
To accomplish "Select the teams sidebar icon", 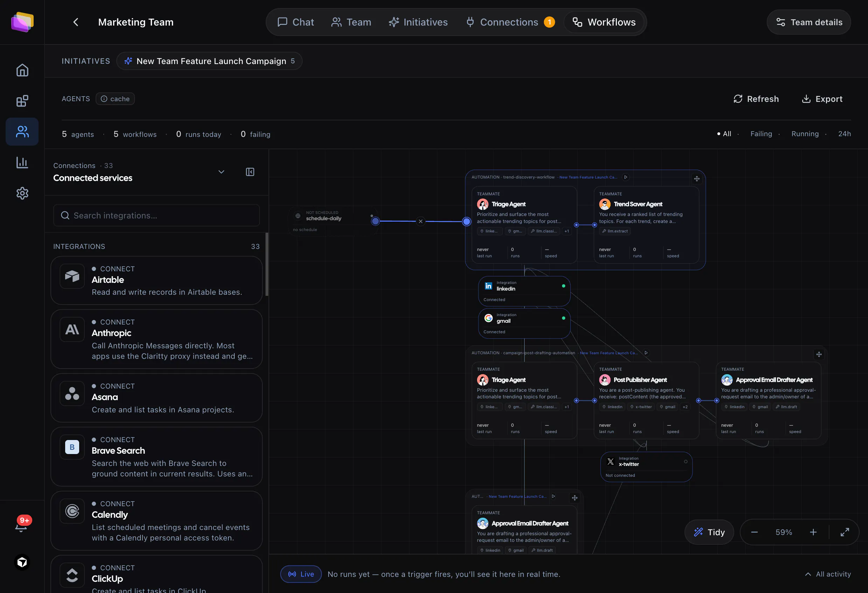I will click(x=22, y=131).
